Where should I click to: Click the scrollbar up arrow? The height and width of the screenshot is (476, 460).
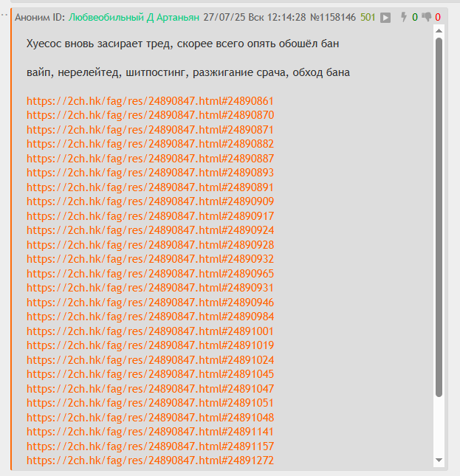[439, 31]
